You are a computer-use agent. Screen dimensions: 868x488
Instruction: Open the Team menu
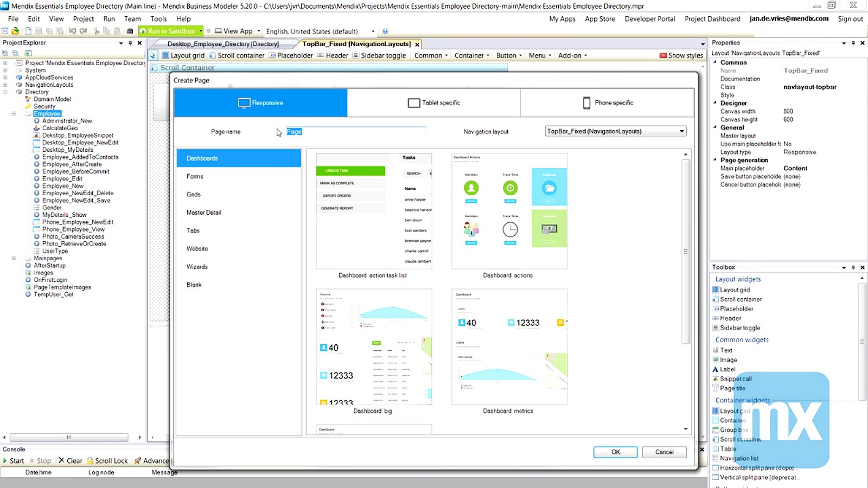pos(132,18)
